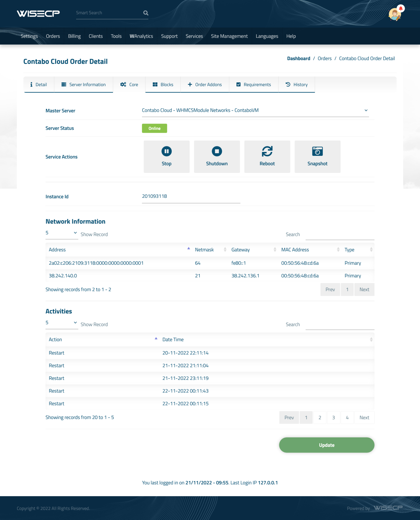This screenshot has width=420, height=520.
Task: Click Next in Network Information pagination
Action: [364, 289]
